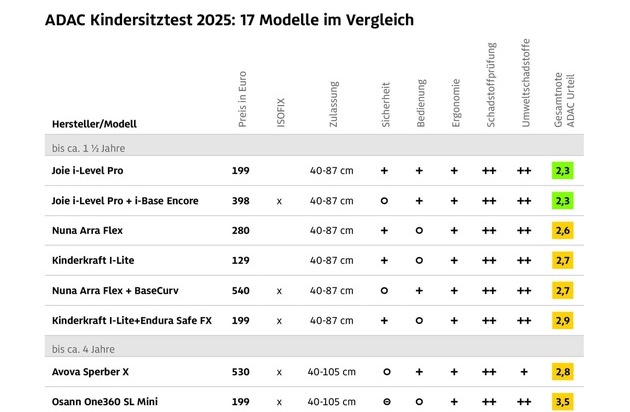This screenshot has width=630, height=412.
Task: Click the ISOFIX x mark for Kinderkraft I-Lite+Endura Safe FX
Action: pyautogui.click(x=280, y=321)
